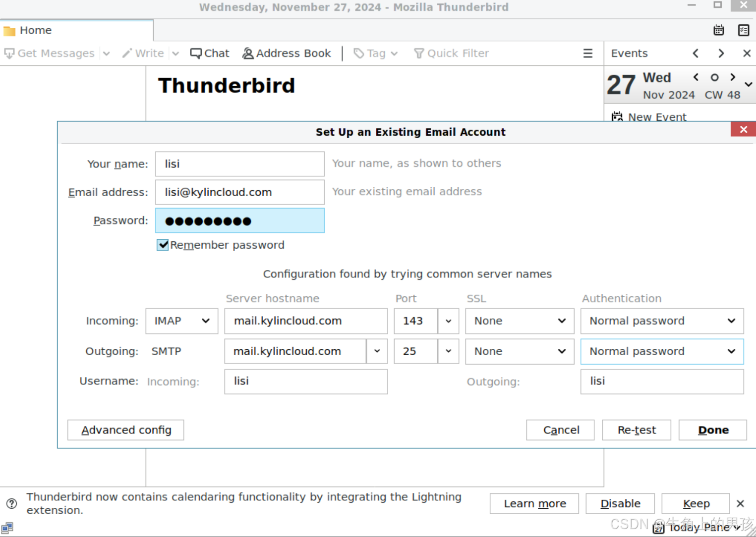This screenshot has height=537, width=756.
Task: Click Password input field
Action: click(240, 220)
